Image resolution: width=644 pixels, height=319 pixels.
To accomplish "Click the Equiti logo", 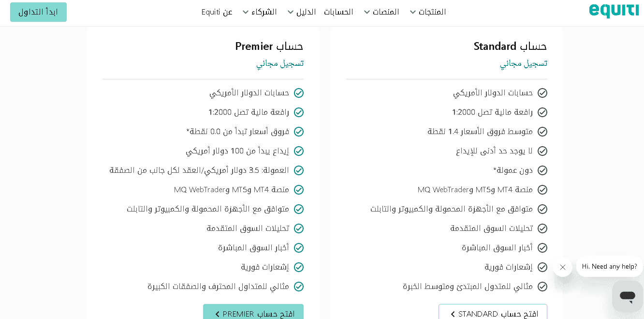I will (x=614, y=10).
